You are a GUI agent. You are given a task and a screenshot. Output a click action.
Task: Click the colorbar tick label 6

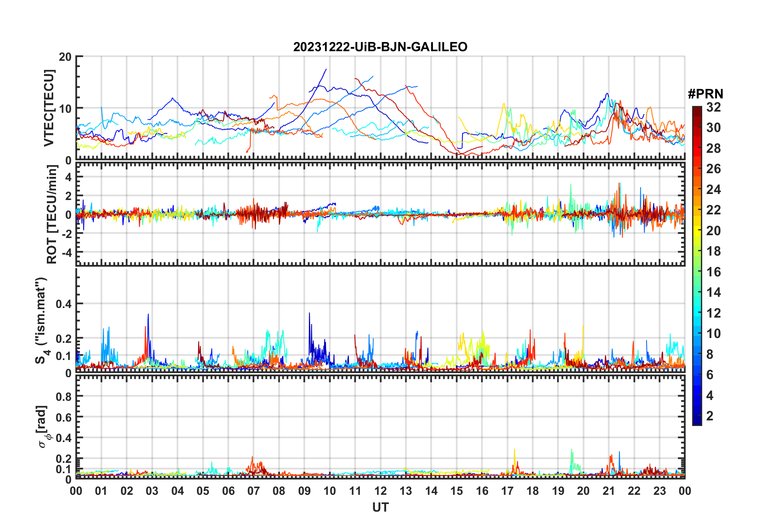pyautogui.click(x=710, y=375)
